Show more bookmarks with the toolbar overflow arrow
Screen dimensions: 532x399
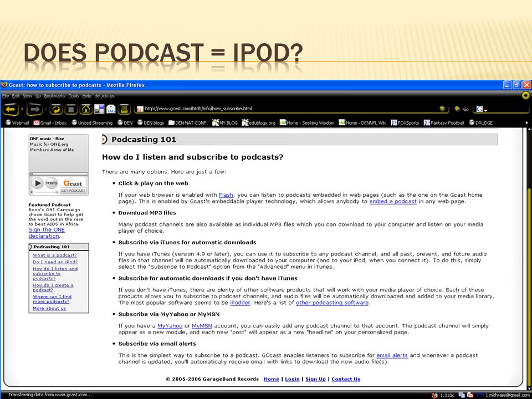[x=526, y=123]
